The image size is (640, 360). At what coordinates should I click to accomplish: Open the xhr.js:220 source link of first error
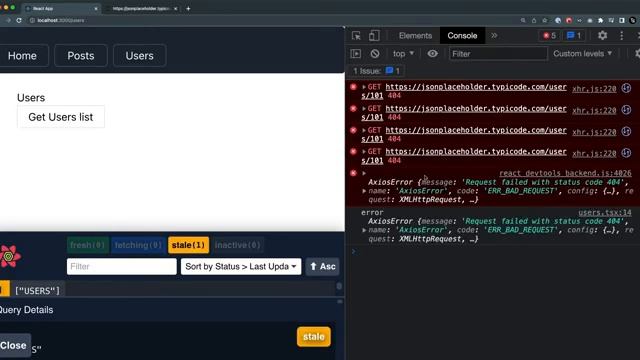tap(594, 89)
